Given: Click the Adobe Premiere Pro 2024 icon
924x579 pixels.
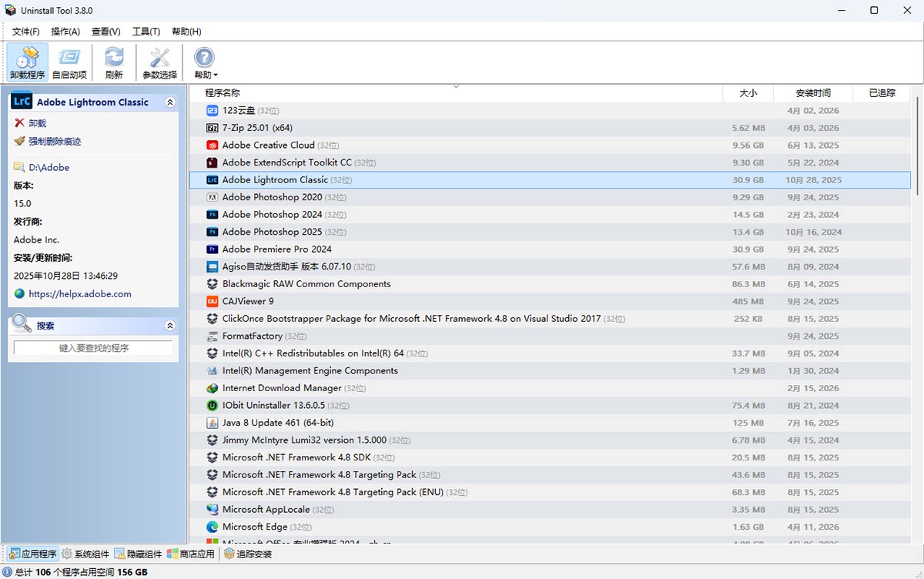Looking at the screenshot, I should [x=213, y=249].
